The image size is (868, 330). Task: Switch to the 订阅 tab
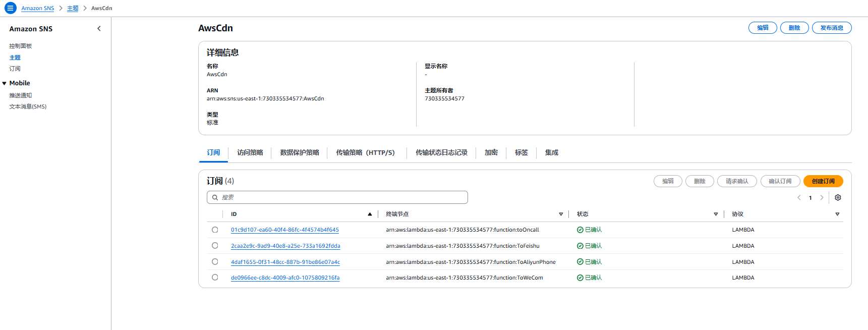pos(213,152)
